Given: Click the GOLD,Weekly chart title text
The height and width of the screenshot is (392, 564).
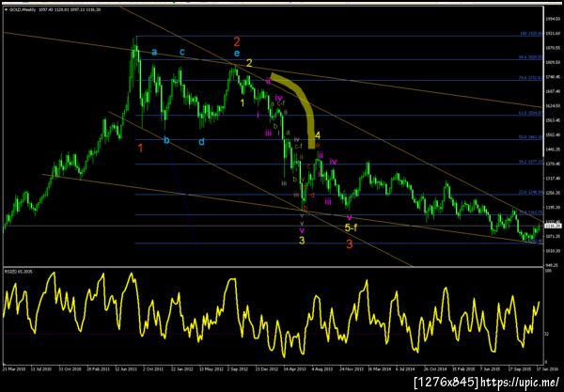Looking at the screenshot, I should (x=23, y=9).
